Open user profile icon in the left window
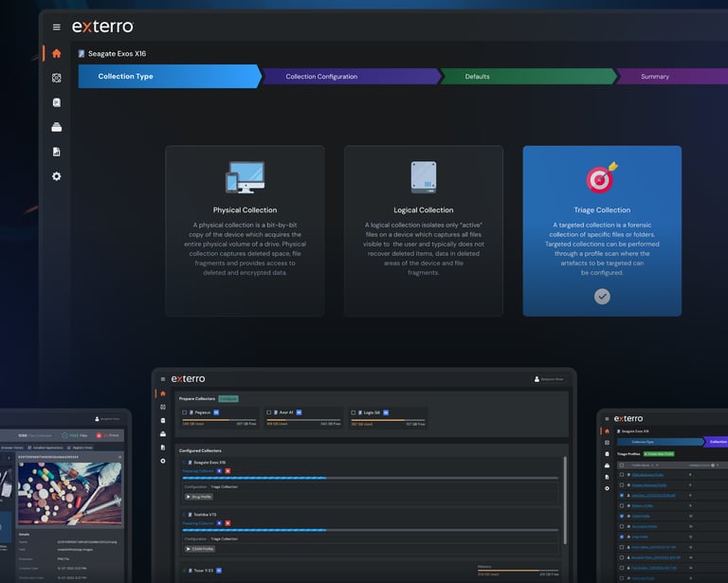The width and height of the screenshot is (728, 583). click(97, 419)
